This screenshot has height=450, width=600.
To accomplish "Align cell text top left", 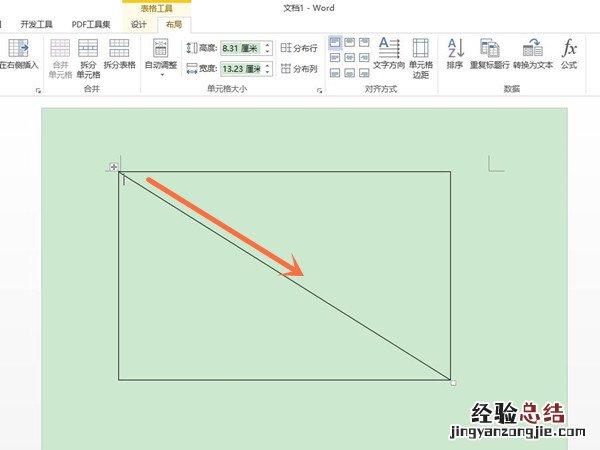I will tap(335, 42).
